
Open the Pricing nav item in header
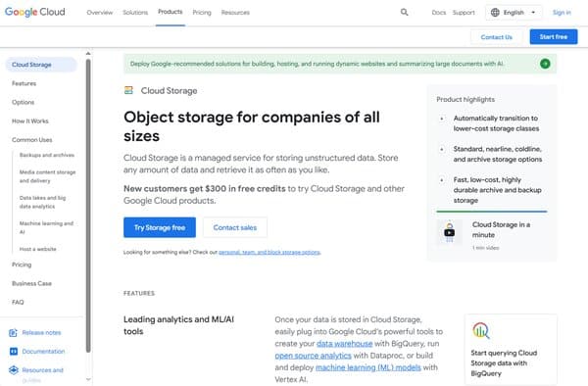tap(202, 13)
